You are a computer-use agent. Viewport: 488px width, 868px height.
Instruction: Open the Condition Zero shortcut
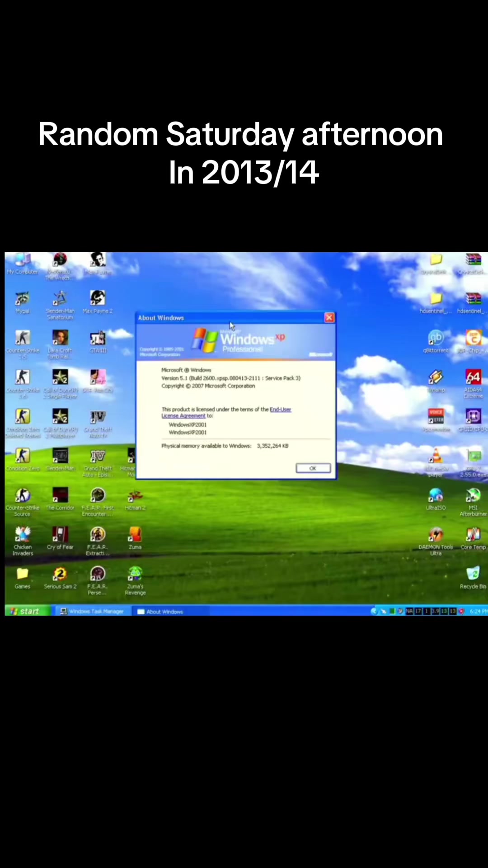[23, 460]
